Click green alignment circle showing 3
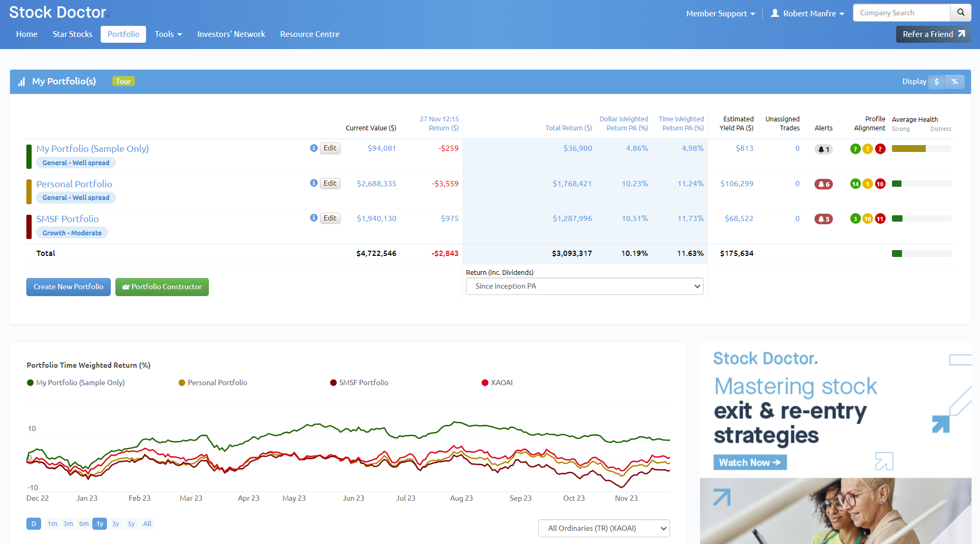This screenshot has height=544, width=980. tap(856, 218)
